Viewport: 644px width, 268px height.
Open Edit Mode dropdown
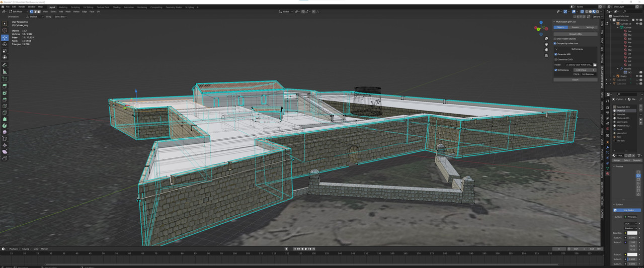point(19,12)
